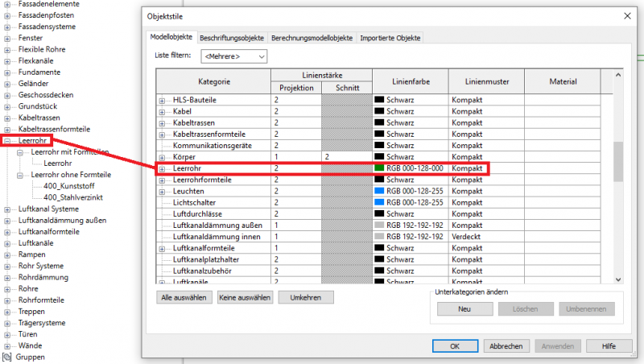Collapse the Leerrohr node in project browser
Viewport: 644px width, 364px height.
[8, 140]
